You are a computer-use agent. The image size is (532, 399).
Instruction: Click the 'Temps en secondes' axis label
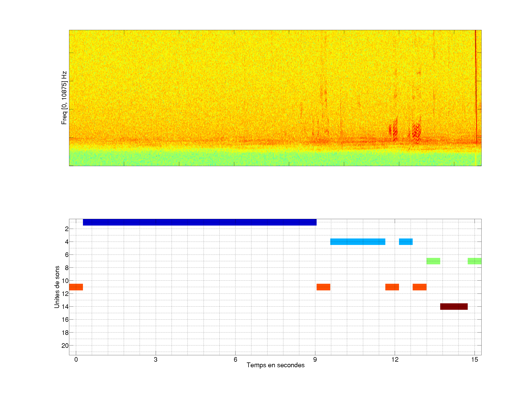tap(275, 365)
